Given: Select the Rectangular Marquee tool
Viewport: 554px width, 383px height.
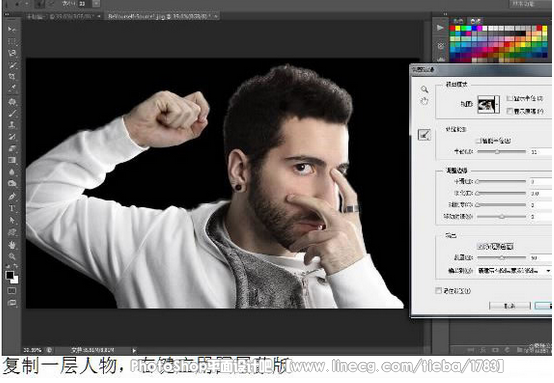Looking at the screenshot, I should point(12,41).
